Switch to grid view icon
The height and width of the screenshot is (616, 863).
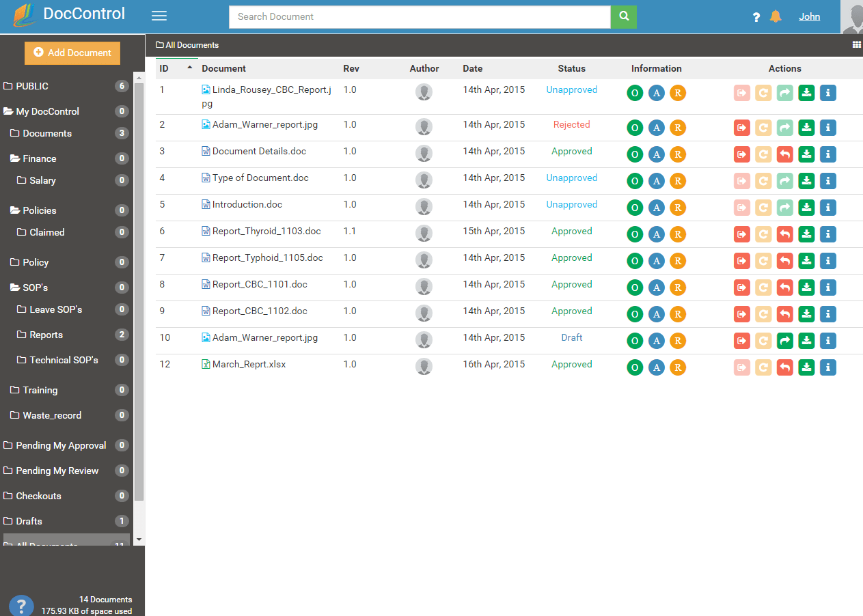[857, 45]
